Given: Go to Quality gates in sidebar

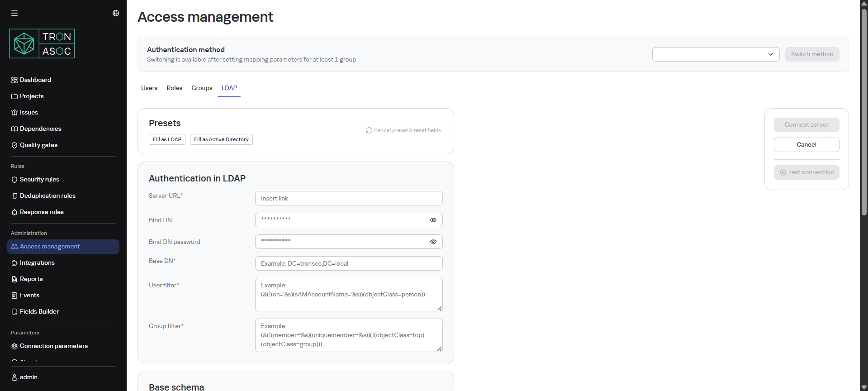Looking at the screenshot, I should (38, 145).
